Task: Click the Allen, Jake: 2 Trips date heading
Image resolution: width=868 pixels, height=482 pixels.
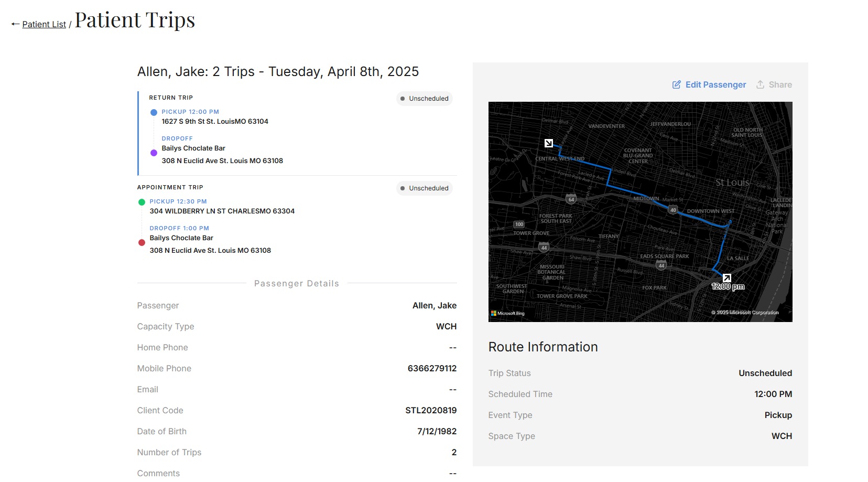Action: coord(278,71)
